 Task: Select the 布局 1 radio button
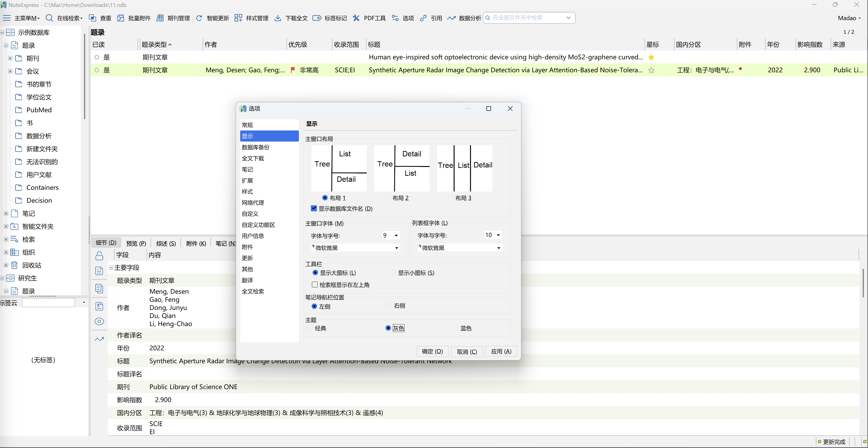[325, 198]
